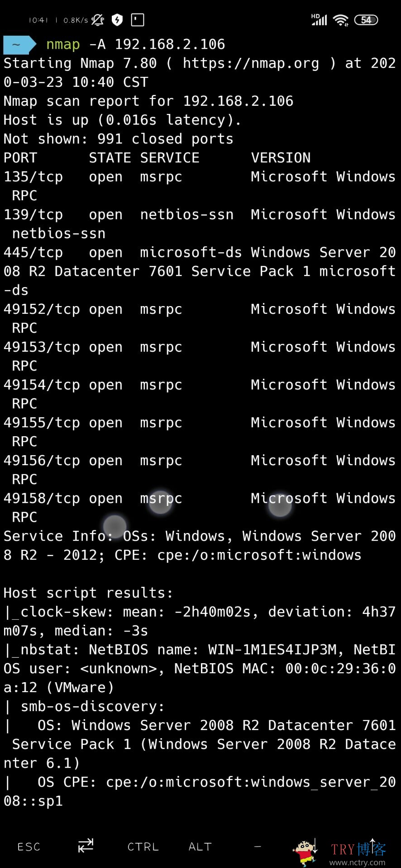Click the tilde prompt directory badge
The height and width of the screenshot is (868, 401).
point(19,44)
